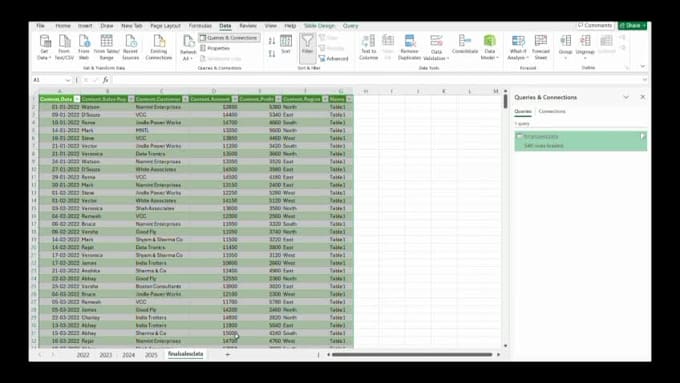Select From Table/Range in ribbon
This screenshot has height=383, width=680.
pos(106,47)
